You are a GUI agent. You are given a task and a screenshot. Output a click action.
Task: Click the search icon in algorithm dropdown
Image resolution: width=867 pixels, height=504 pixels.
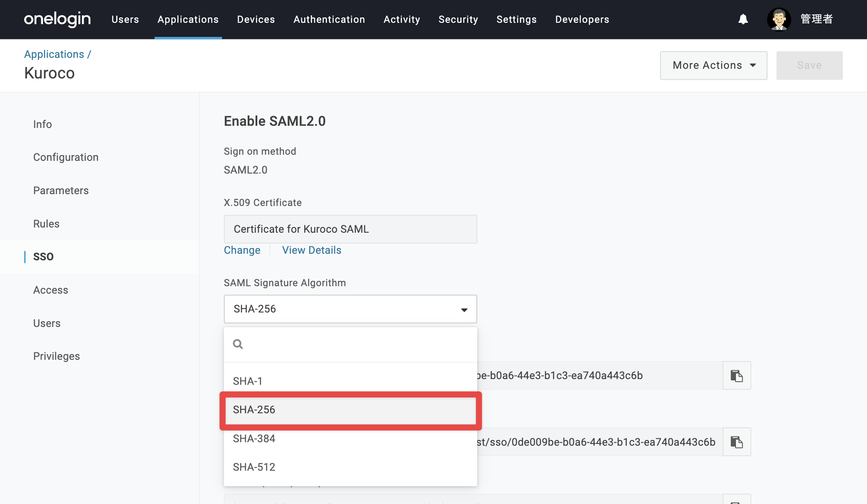pyautogui.click(x=238, y=344)
